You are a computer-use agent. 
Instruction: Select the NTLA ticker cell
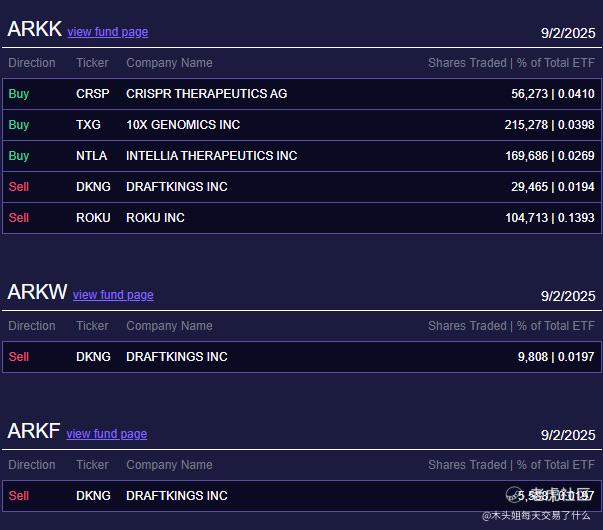click(x=92, y=156)
